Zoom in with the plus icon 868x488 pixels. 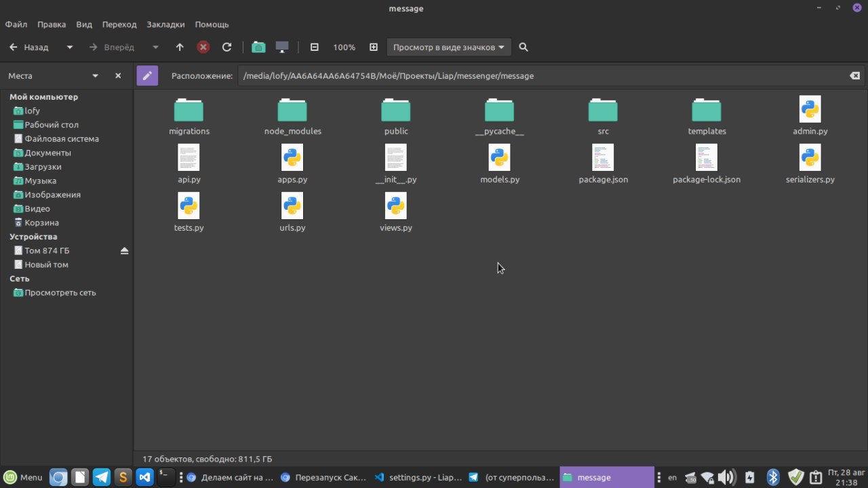[374, 48]
